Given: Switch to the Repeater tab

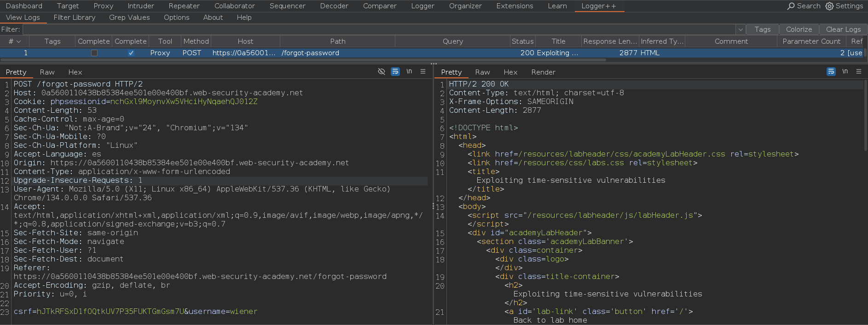Looking at the screenshot, I should (184, 6).
